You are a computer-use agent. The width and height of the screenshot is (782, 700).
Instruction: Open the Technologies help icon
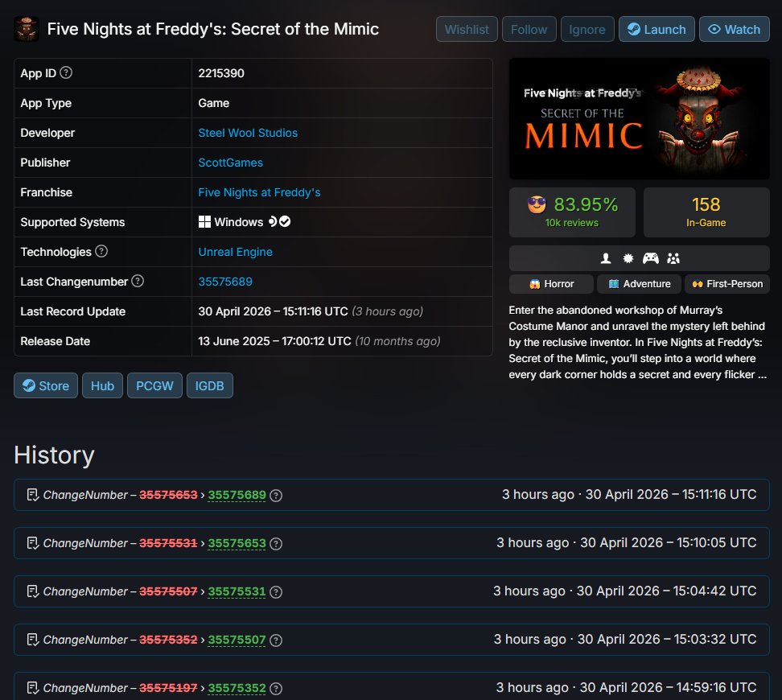point(101,252)
